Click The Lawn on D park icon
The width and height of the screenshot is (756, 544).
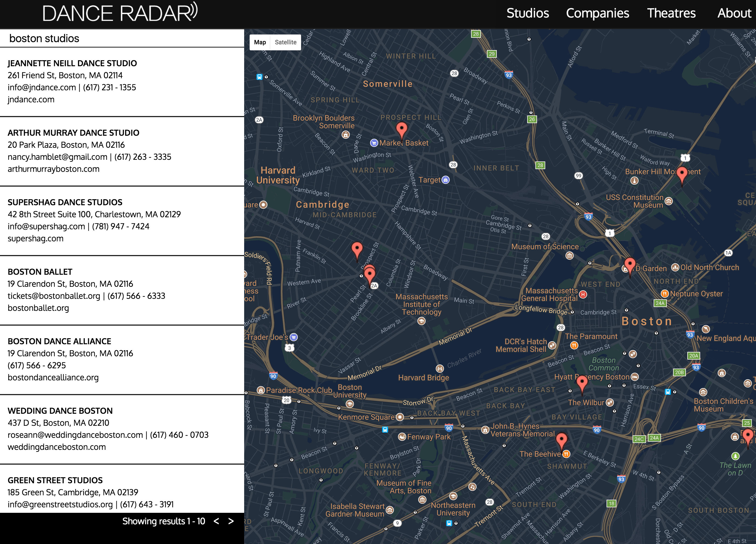(x=735, y=456)
